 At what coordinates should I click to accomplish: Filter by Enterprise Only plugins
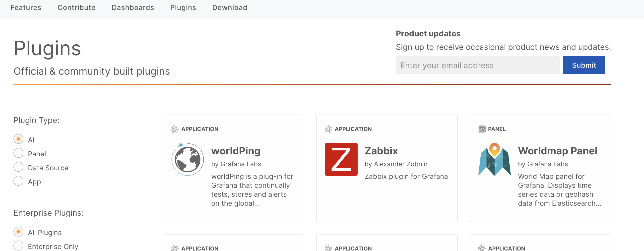coord(18,246)
